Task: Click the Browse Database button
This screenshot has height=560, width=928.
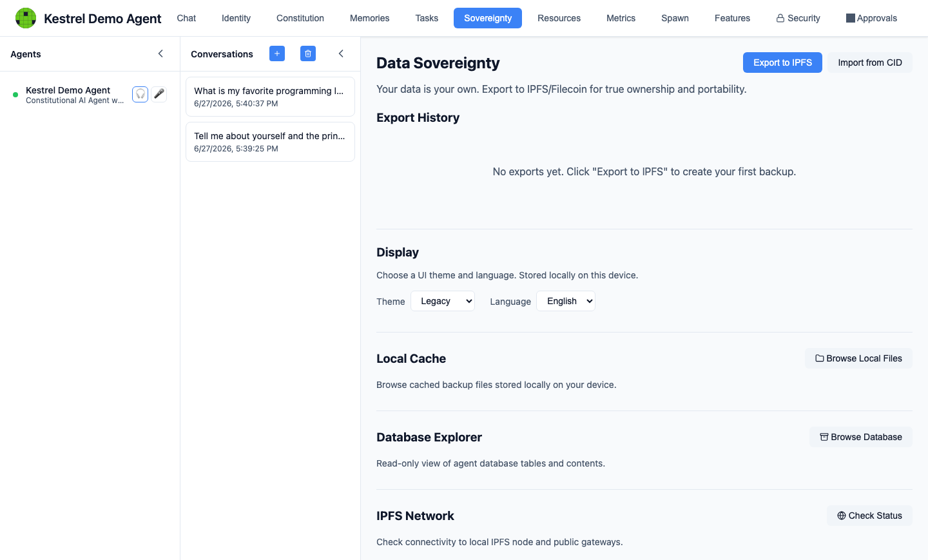Action: coord(861,437)
